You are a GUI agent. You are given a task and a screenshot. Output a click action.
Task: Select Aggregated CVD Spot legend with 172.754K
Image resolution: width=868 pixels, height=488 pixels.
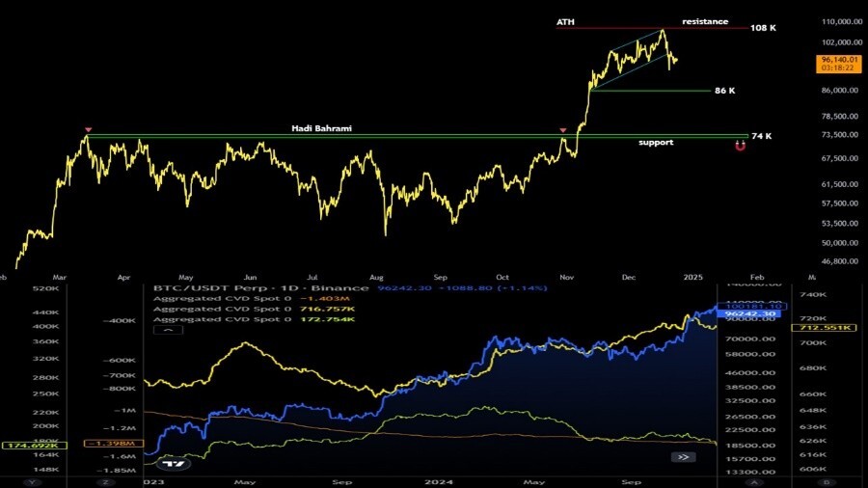[x=254, y=319]
